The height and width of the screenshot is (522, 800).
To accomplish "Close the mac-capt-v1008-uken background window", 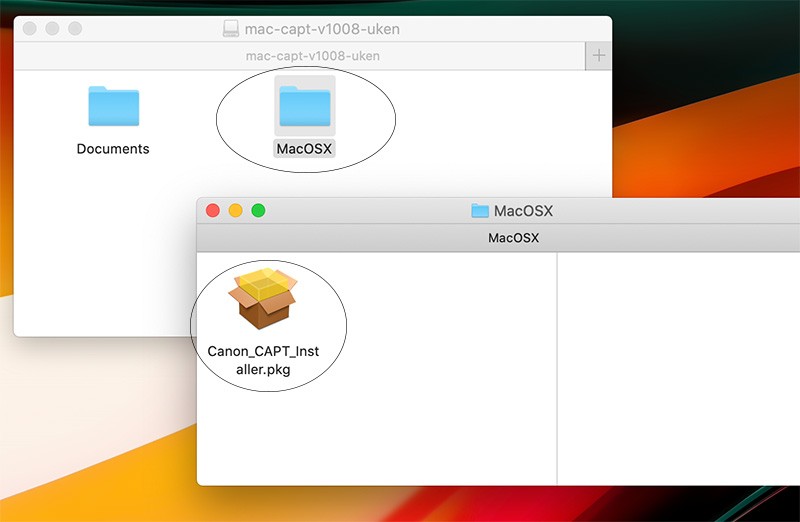I will point(30,29).
